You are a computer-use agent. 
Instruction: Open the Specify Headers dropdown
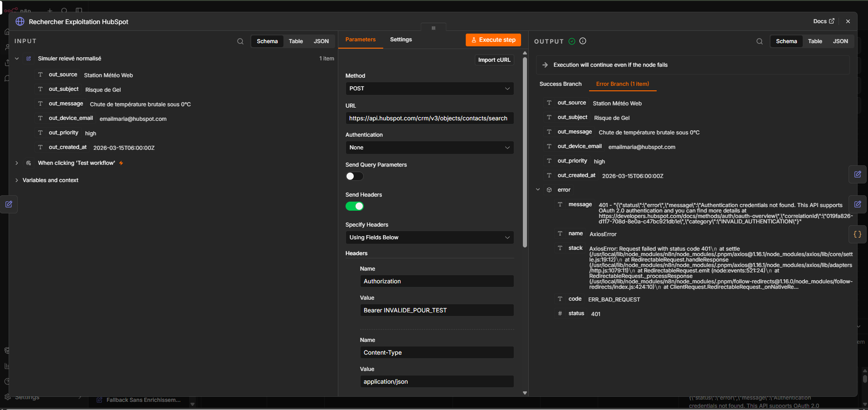click(429, 237)
